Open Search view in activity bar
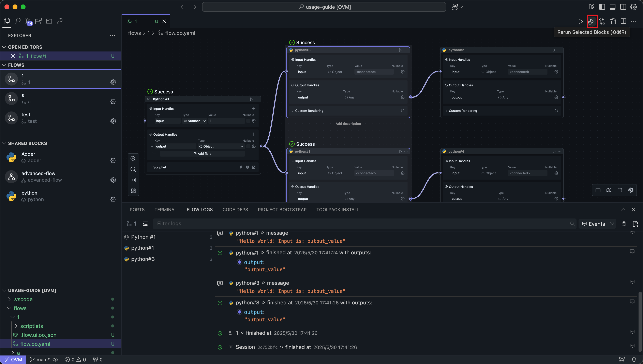 click(x=17, y=21)
